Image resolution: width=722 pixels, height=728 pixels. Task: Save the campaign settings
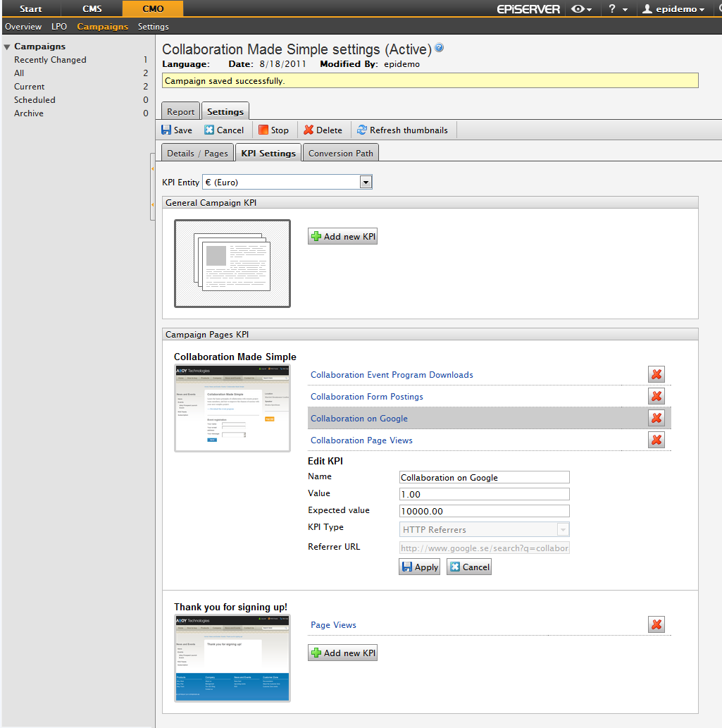click(x=177, y=130)
